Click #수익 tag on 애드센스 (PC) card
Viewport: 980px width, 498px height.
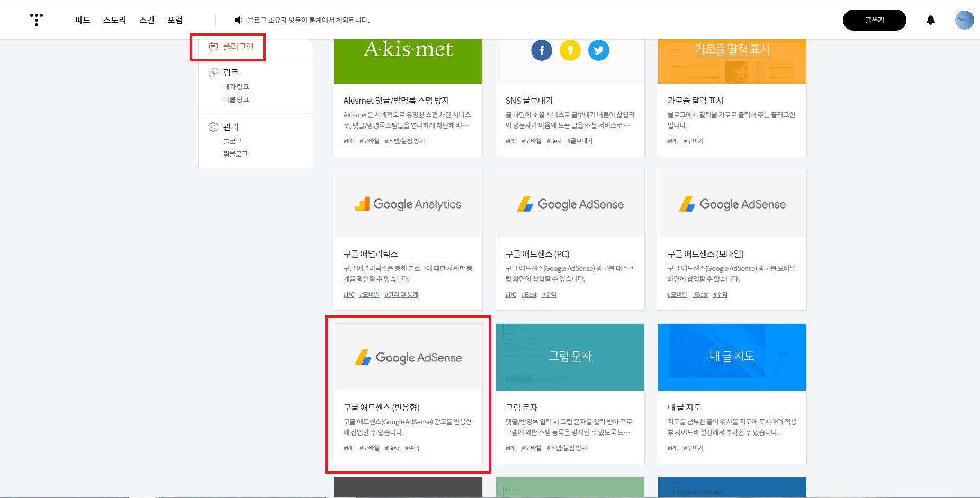click(x=549, y=295)
